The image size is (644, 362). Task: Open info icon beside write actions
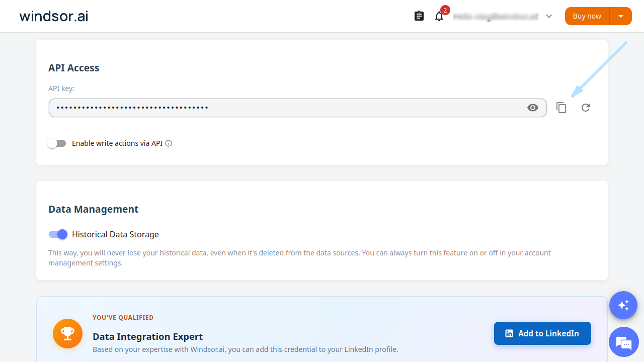coord(169,143)
